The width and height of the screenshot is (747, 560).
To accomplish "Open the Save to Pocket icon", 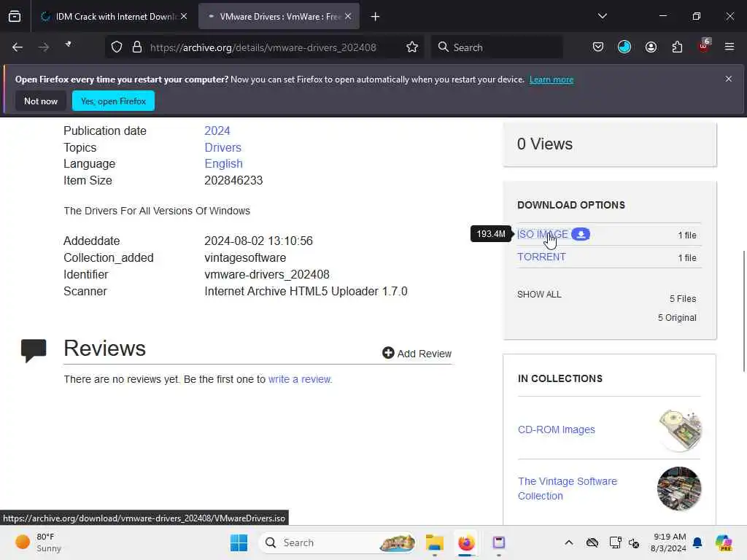I will 598,47.
